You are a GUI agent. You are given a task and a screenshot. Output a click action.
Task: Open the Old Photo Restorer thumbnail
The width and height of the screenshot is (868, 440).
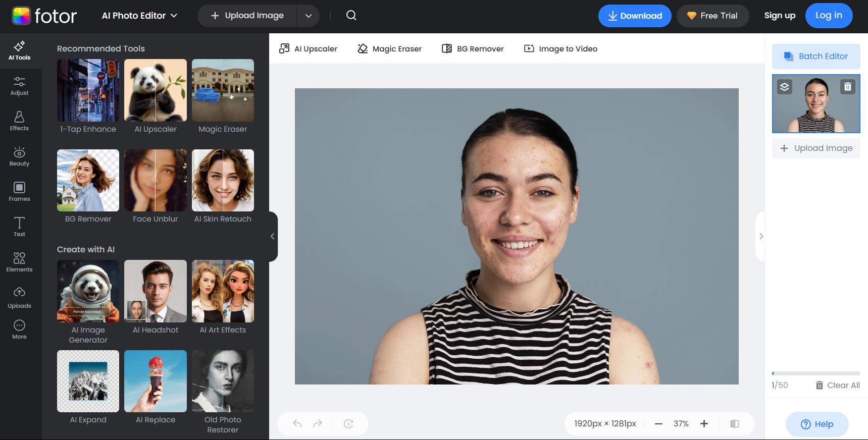(x=223, y=381)
